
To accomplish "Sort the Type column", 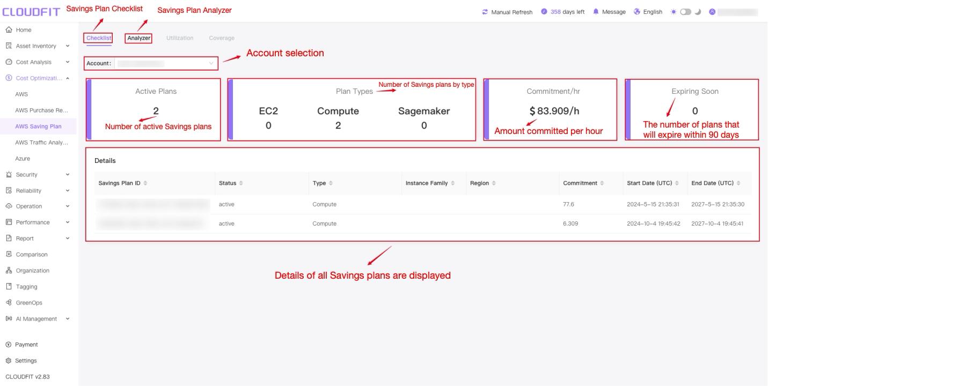I will [331, 183].
